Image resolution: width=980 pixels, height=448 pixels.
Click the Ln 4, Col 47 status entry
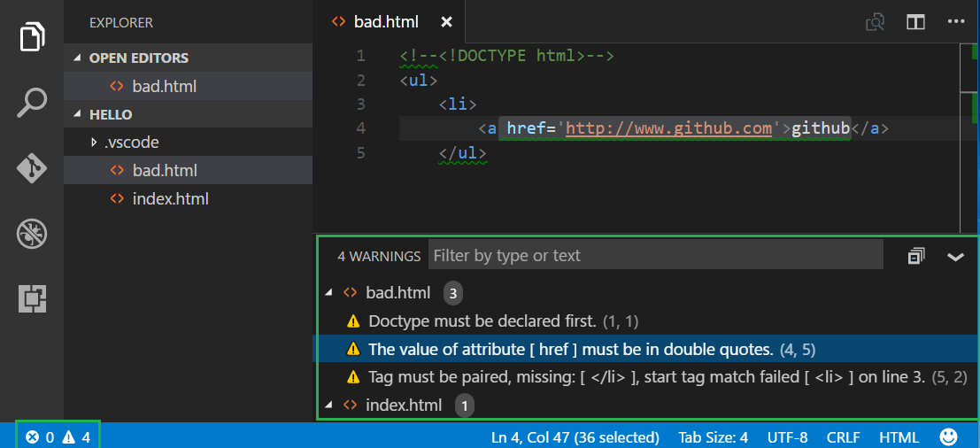pos(575,437)
